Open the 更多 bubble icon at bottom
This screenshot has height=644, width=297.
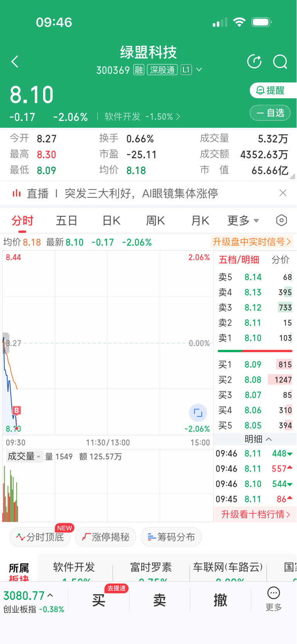[x=273, y=599]
